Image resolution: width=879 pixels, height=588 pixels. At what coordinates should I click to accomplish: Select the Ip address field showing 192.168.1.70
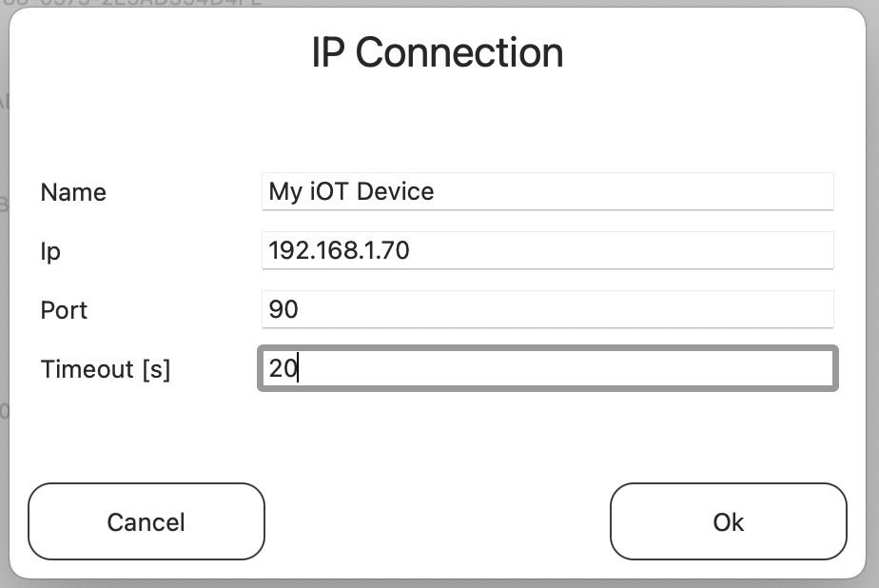(x=547, y=250)
